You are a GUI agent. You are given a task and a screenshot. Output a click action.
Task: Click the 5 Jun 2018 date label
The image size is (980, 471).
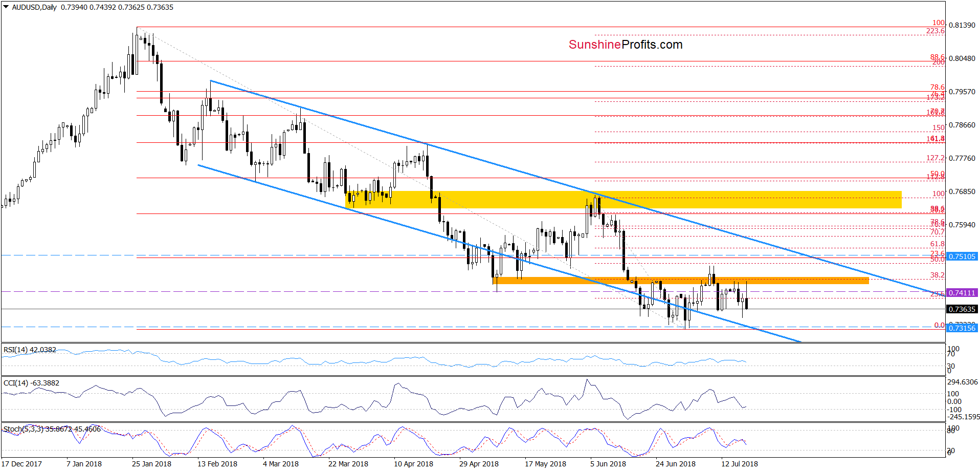(x=608, y=464)
